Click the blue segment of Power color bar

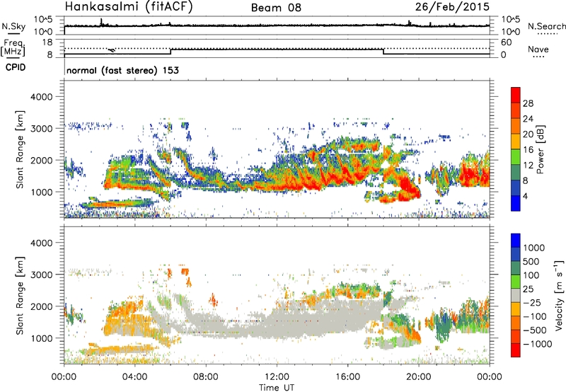click(x=516, y=203)
